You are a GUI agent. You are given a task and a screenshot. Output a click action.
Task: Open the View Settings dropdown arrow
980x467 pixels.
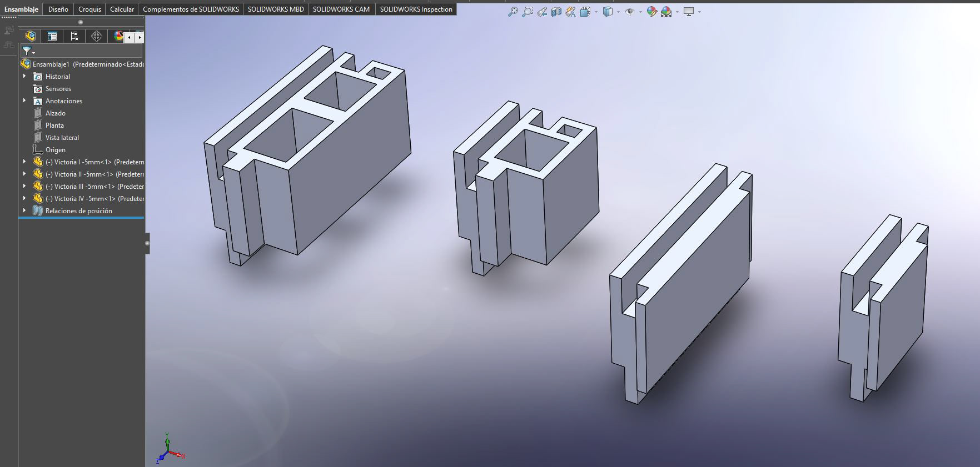click(699, 12)
